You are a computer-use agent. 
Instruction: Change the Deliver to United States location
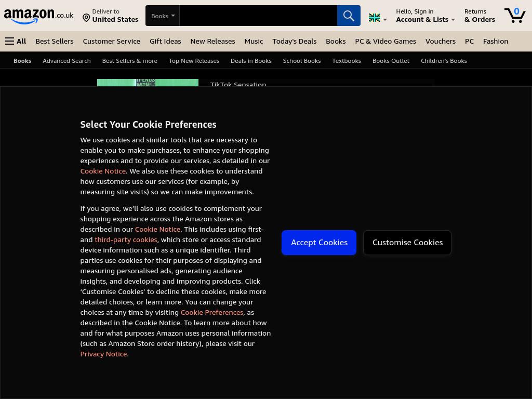coord(111,16)
